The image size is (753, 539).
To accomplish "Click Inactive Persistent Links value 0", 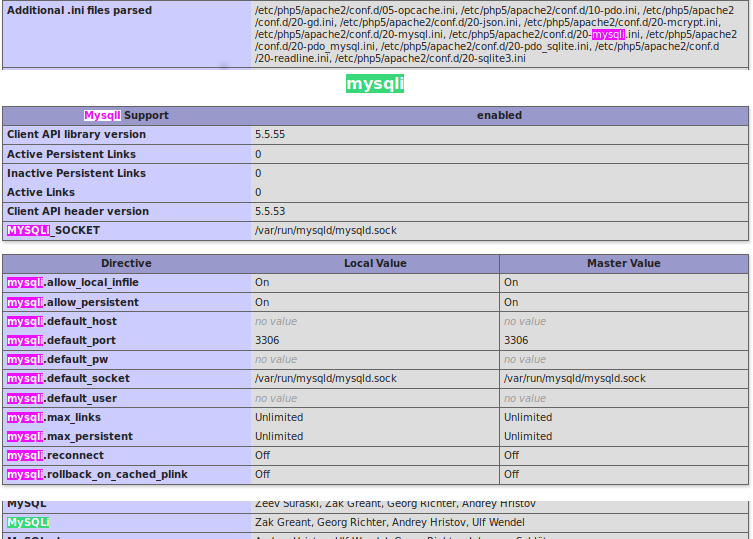I will pos(258,173).
